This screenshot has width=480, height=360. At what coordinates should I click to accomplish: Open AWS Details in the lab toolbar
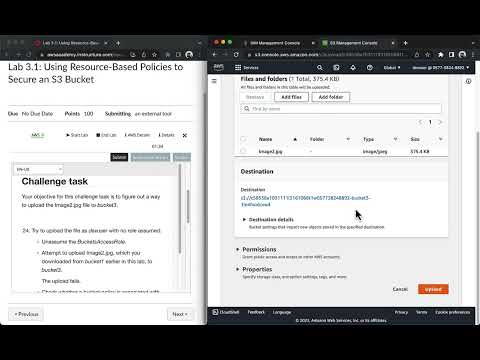(137, 135)
